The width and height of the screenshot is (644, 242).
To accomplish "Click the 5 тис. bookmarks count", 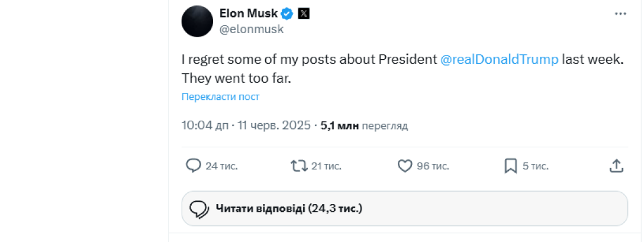I will pos(535,166).
